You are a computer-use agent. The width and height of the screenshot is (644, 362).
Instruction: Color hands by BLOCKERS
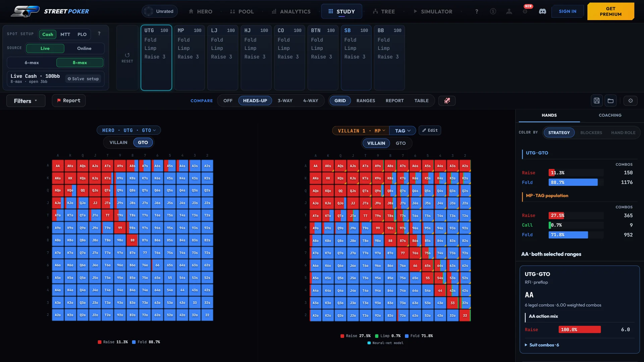coord(591,133)
